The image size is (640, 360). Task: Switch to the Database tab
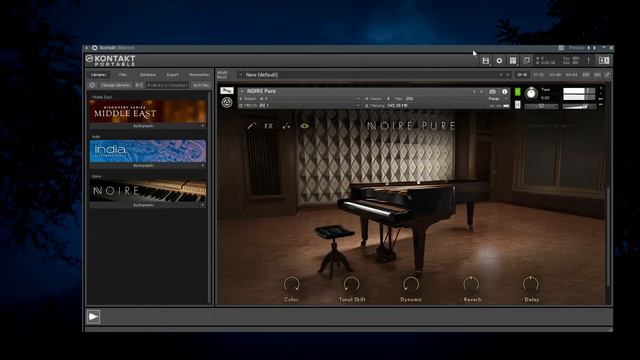click(x=148, y=75)
